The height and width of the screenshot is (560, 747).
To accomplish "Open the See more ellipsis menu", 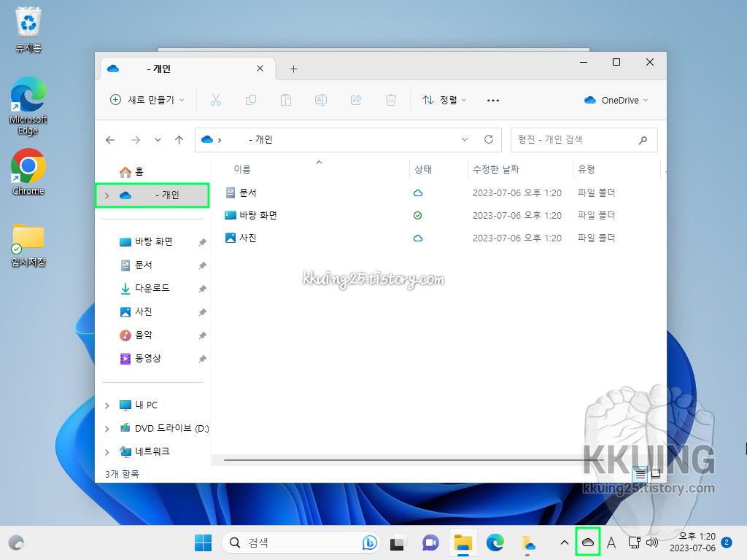I will [x=493, y=101].
